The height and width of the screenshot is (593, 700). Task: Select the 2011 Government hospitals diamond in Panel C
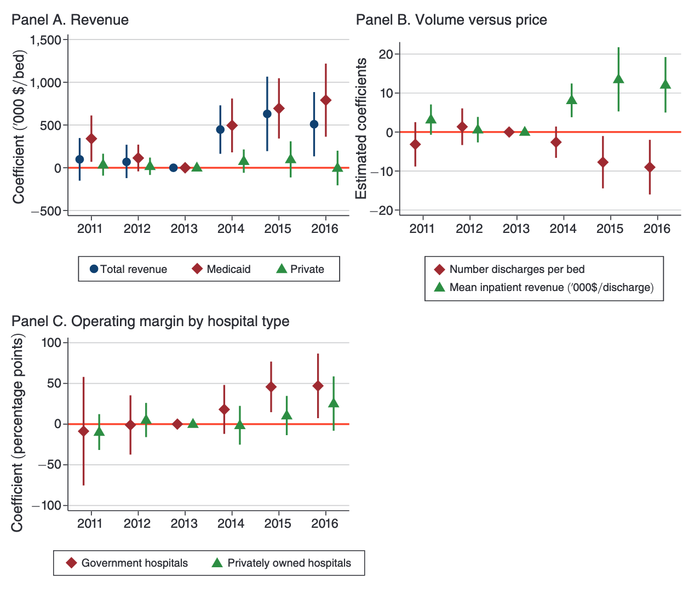[83, 431]
